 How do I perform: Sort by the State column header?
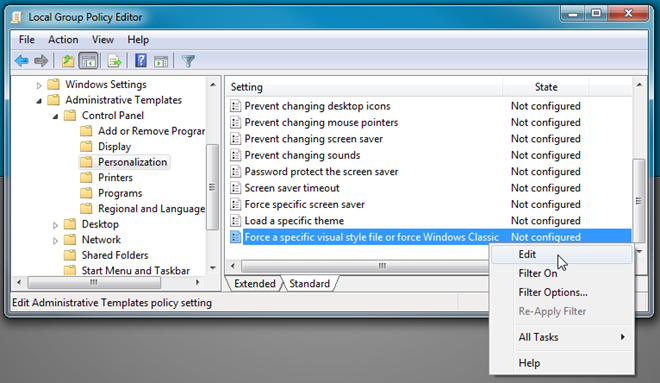546,87
